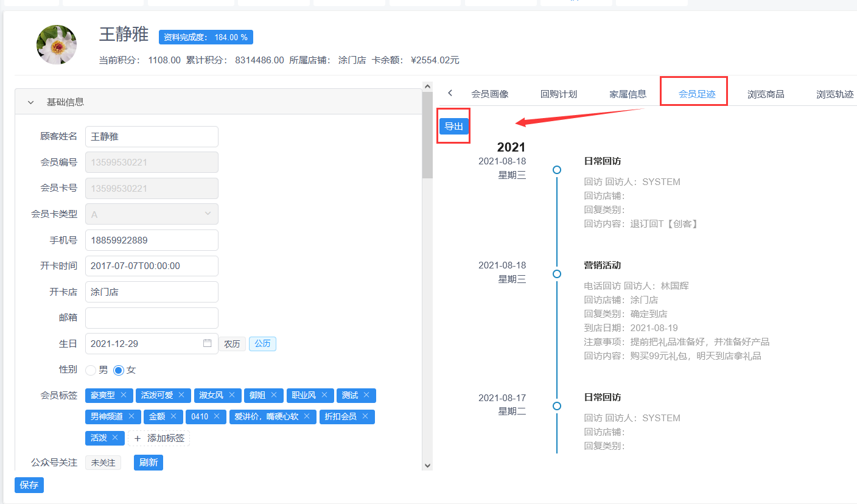Remove the 男神频道 tag via its x
Viewport: 857px width, 504px height.
tap(131, 416)
